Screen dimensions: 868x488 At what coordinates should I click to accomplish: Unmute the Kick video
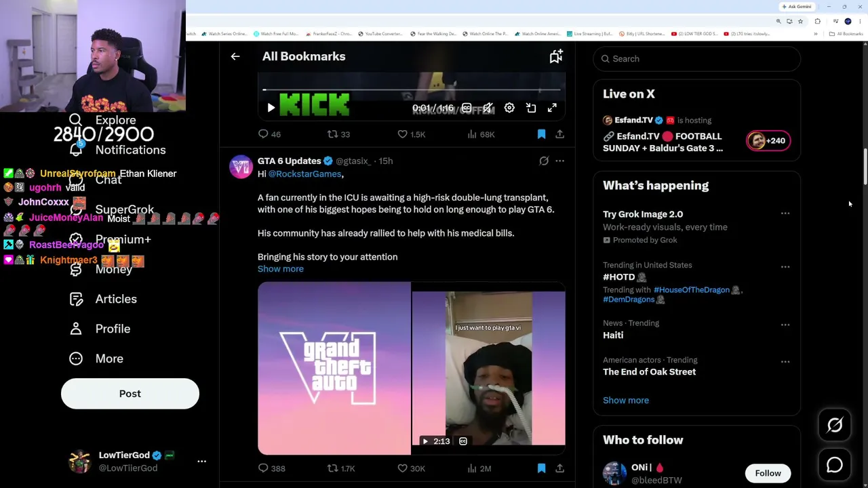[x=488, y=108]
